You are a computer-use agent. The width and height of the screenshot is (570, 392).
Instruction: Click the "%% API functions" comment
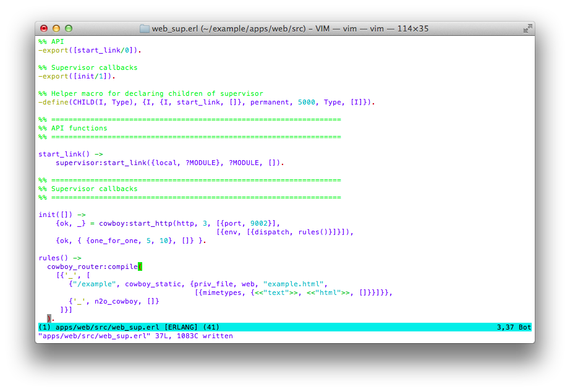tap(73, 128)
